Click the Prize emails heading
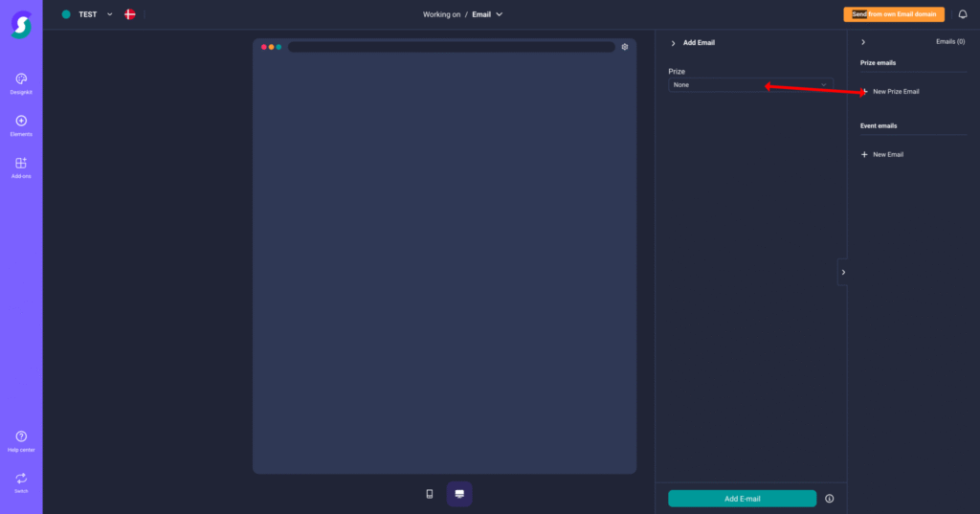This screenshot has width=980, height=514. click(878, 63)
